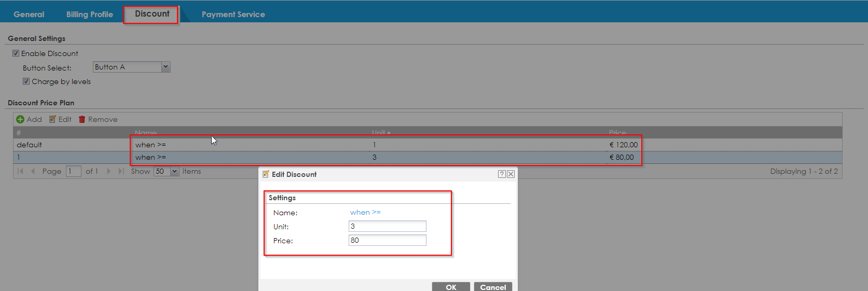Click the green Add discount icon
The width and height of the screenshot is (868, 291).
[x=20, y=119]
